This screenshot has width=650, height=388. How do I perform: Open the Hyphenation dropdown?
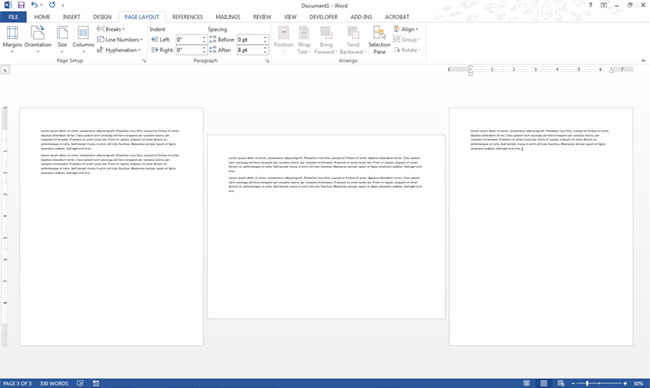coord(119,50)
